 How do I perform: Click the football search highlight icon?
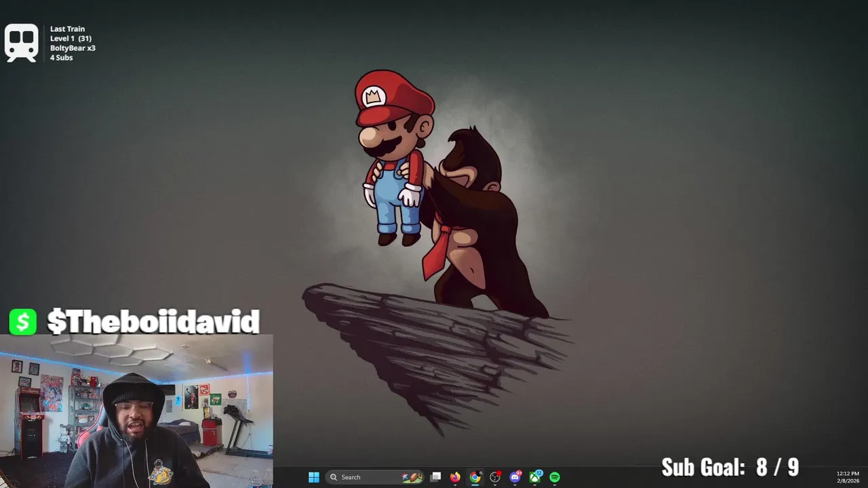(412, 477)
